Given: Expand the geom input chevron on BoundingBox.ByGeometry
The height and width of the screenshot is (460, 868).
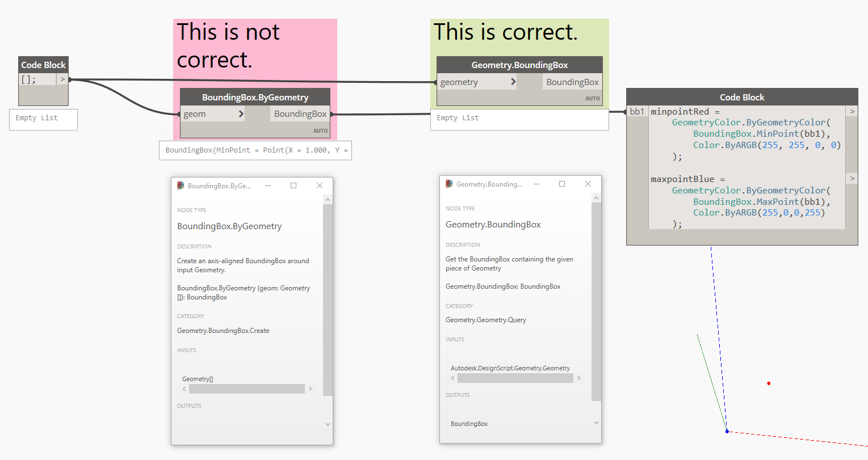Looking at the screenshot, I should (x=241, y=113).
